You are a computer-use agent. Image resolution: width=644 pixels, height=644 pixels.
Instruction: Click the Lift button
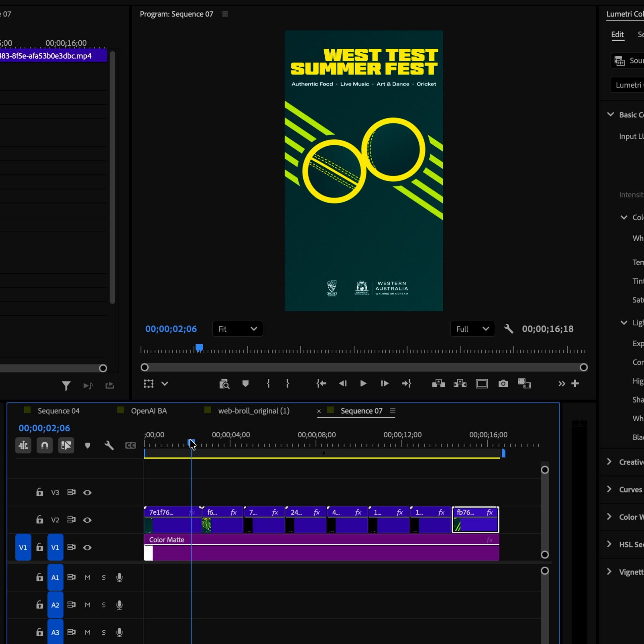click(438, 383)
